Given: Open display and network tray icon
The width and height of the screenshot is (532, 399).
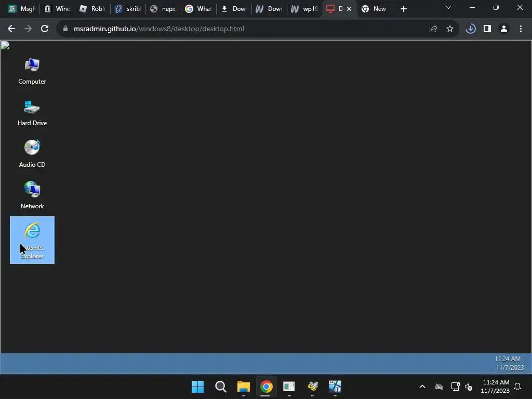Looking at the screenshot, I should click(x=455, y=387).
